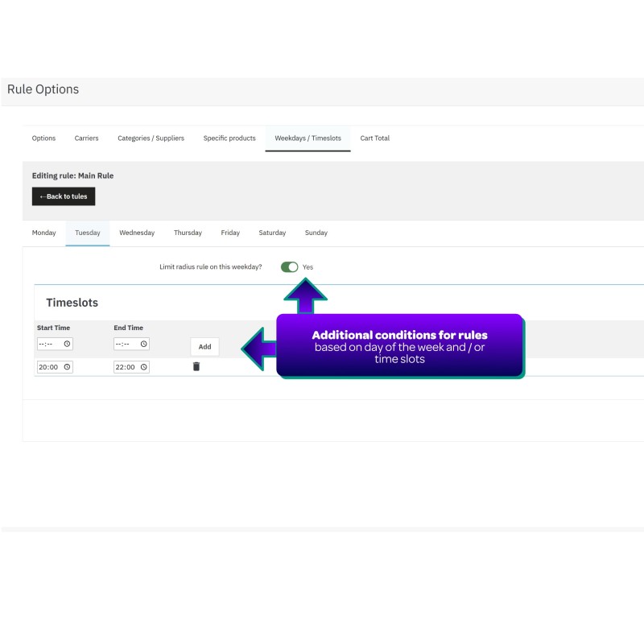Switch to Specific products tab

[229, 138]
